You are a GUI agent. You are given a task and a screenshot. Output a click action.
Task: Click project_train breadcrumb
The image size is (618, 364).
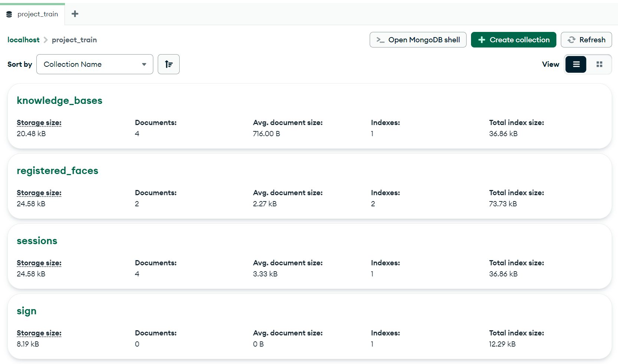click(74, 40)
